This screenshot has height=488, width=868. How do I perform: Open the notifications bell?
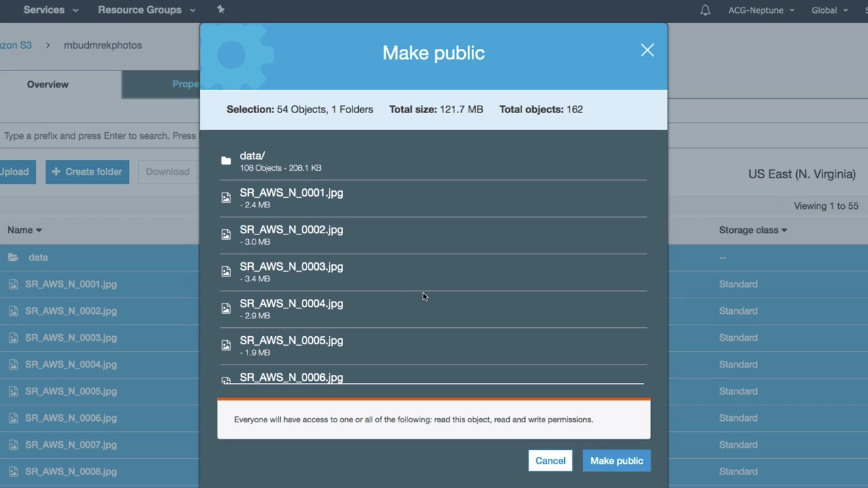click(705, 10)
